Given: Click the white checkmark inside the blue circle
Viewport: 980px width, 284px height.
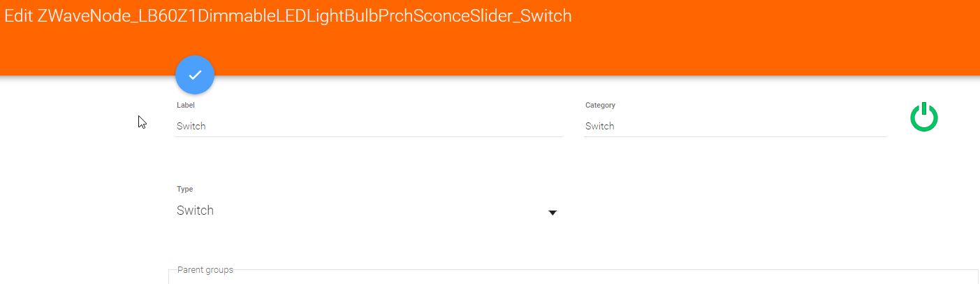Looking at the screenshot, I should coord(195,75).
